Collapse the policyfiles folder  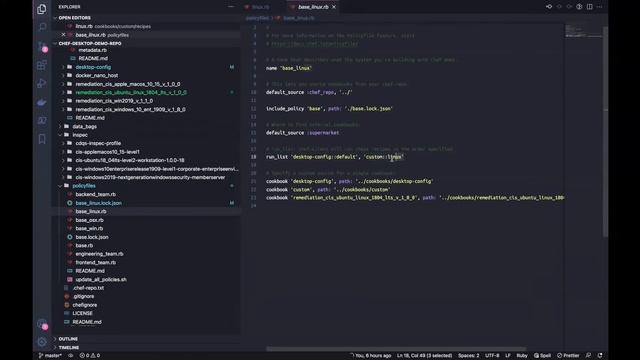point(84,186)
